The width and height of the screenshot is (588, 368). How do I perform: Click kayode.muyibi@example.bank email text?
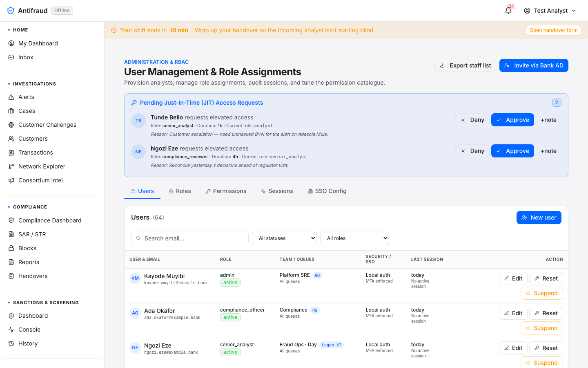pos(176,283)
